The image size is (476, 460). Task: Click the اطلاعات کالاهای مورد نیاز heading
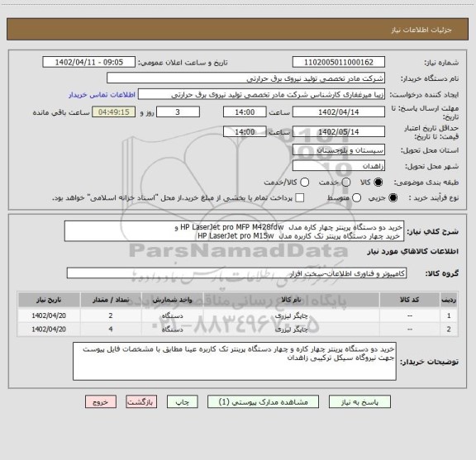coord(412,252)
